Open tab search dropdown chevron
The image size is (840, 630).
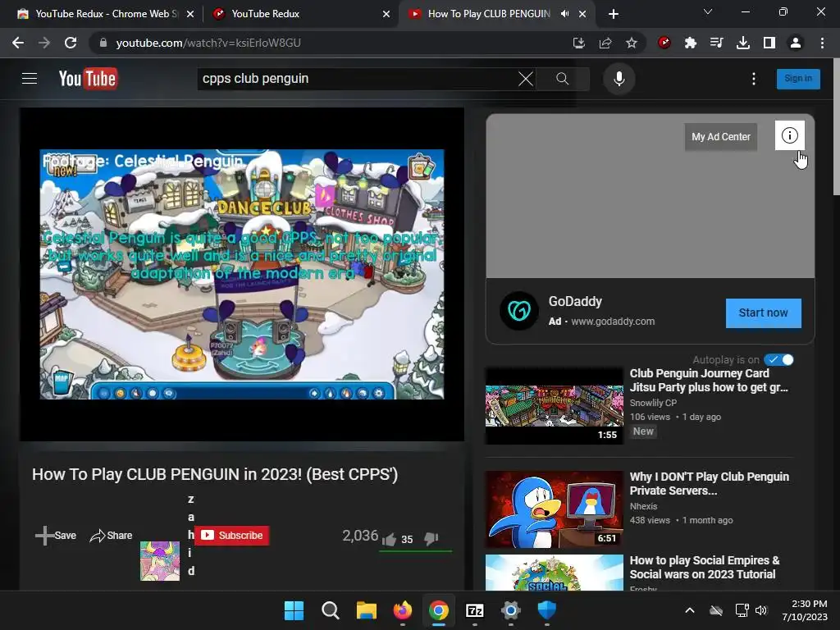pyautogui.click(x=708, y=11)
